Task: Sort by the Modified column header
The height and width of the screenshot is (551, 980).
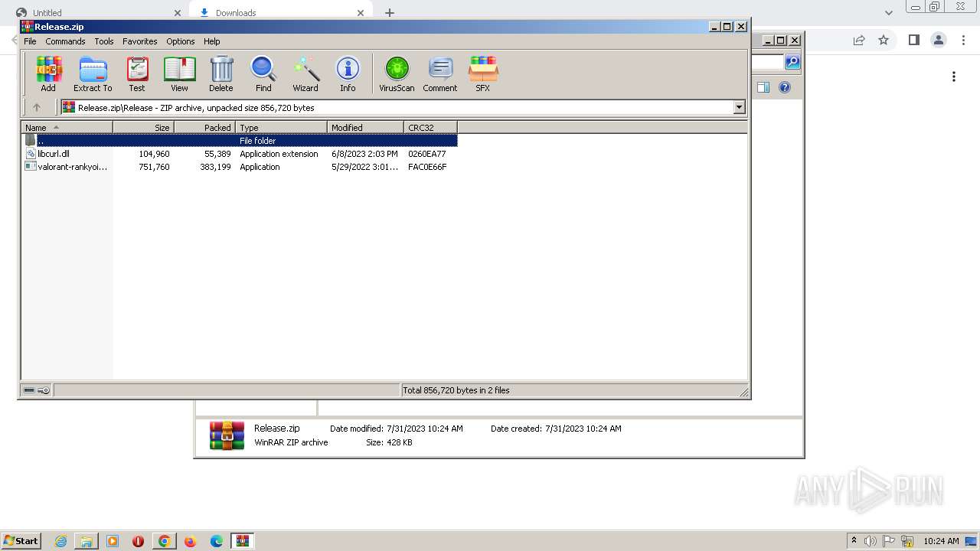Action: (x=365, y=127)
